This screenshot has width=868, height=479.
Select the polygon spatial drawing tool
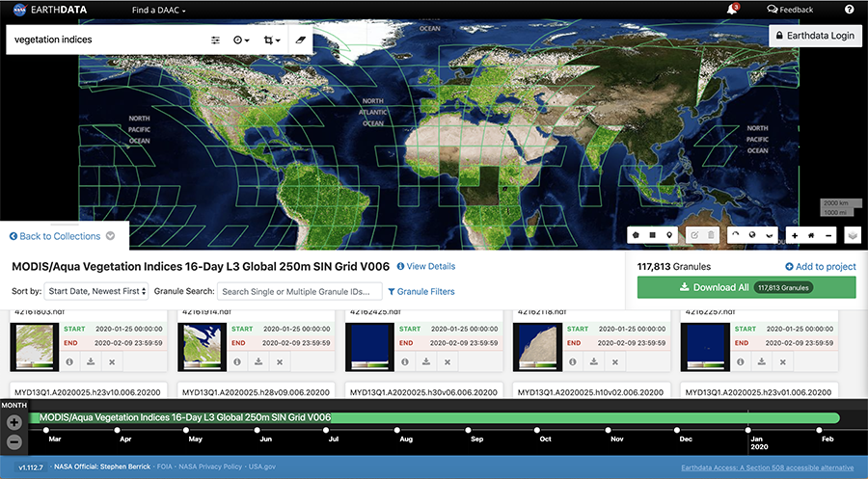(637, 235)
